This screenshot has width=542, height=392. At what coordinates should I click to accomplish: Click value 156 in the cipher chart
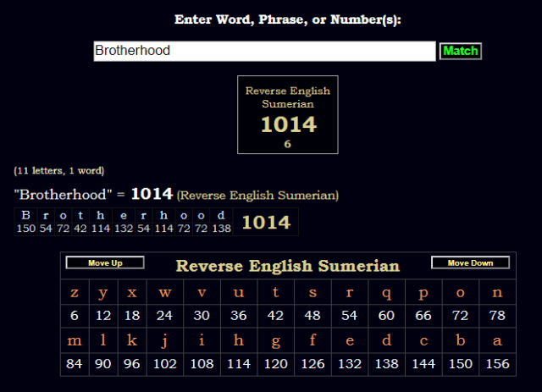tap(498, 364)
